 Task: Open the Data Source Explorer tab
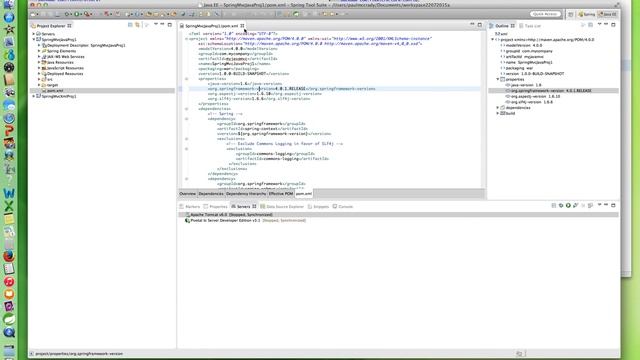click(282, 207)
